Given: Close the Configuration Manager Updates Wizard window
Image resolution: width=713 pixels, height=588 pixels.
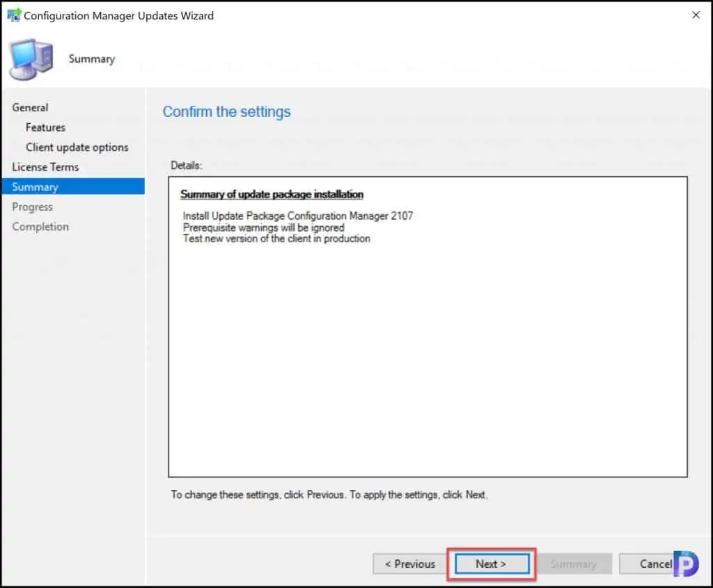Looking at the screenshot, I should [696, 15].
